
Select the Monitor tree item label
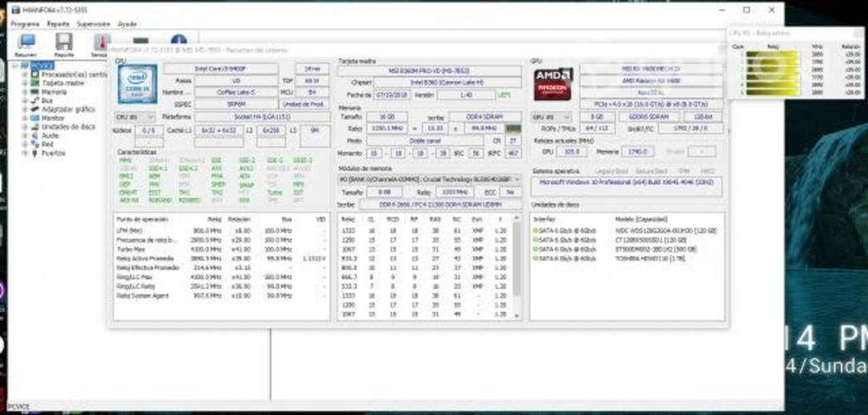[x=53, y=118]
